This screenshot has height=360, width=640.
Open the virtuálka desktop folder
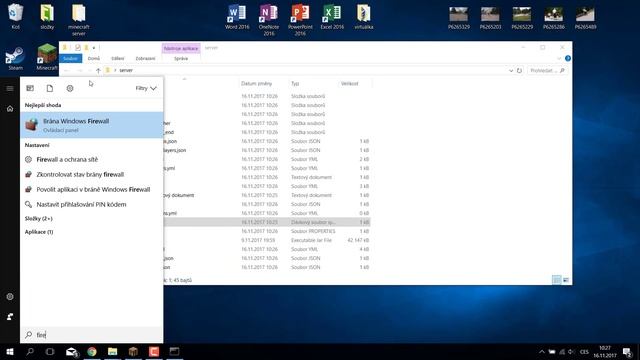[364, 17]
